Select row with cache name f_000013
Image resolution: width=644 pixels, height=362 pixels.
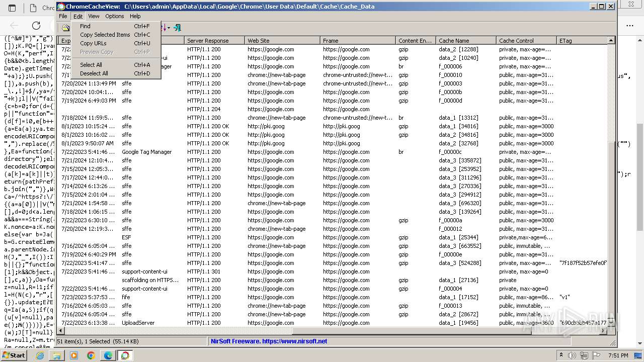[333, 306]
